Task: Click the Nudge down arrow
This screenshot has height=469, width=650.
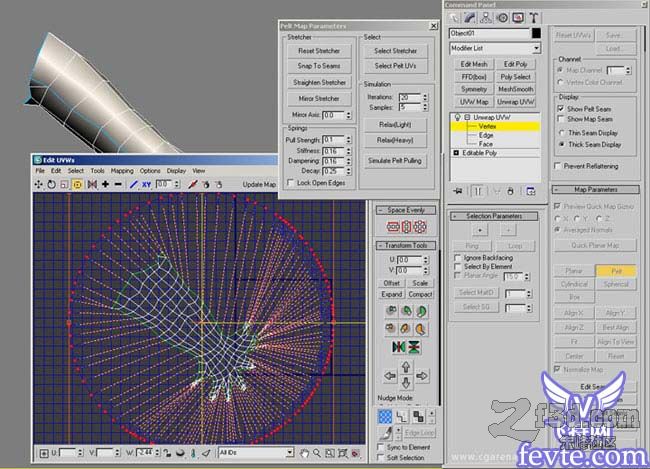Action: pyautogui.click(x=406, y=383)
